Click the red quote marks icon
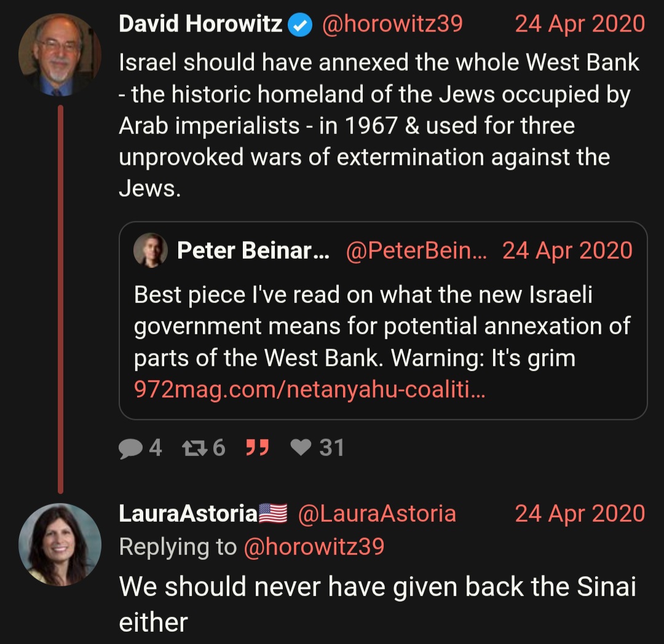664x644 pixels. click(x=258, y=448)
